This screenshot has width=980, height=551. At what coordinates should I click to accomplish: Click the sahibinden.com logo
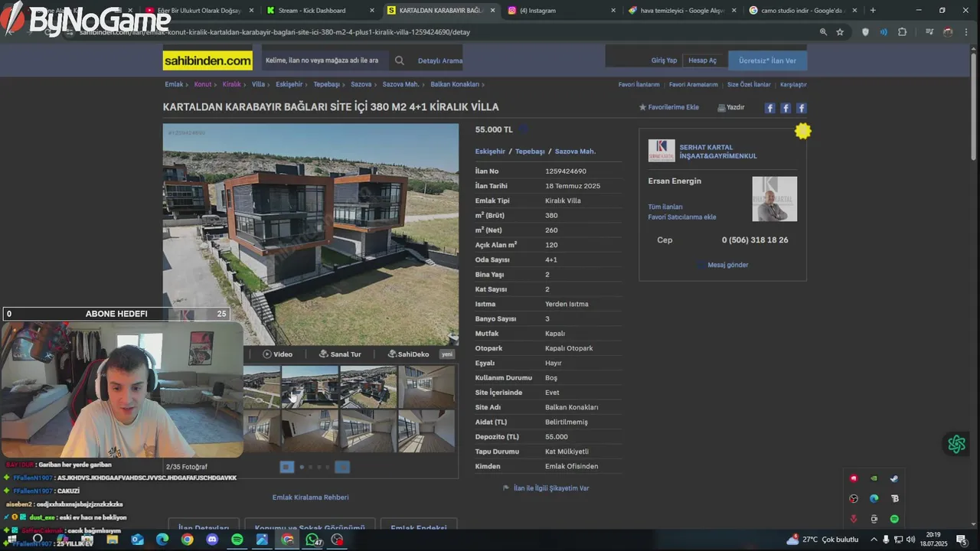pos(207,60)
